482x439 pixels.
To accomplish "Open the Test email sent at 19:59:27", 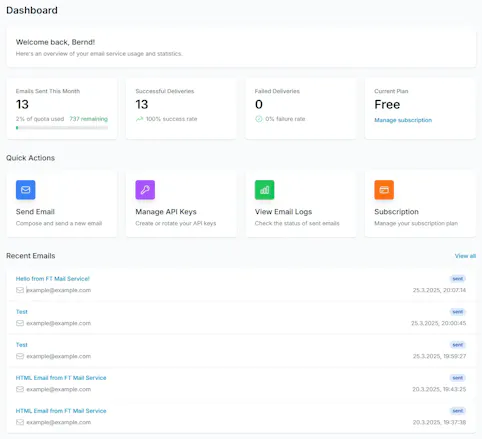I will (x=22, y=345).
